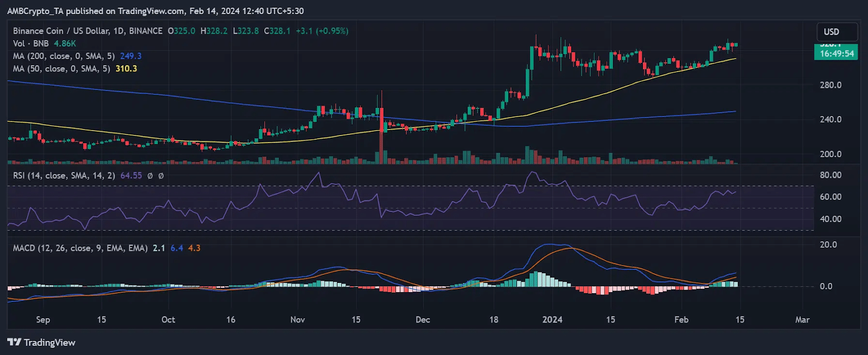Click the 20.0 MACD axis label

[x=828, y=244]
